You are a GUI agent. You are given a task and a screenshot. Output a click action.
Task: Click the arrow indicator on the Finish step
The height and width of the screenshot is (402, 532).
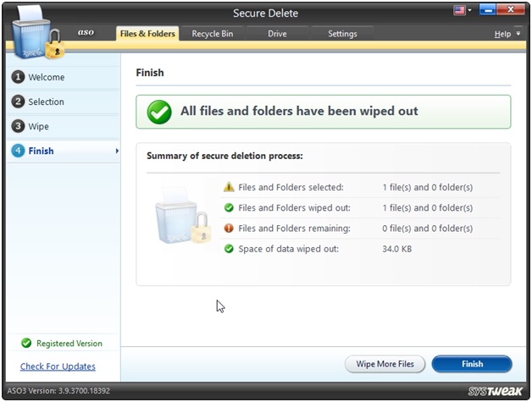[x=117, y=151]
